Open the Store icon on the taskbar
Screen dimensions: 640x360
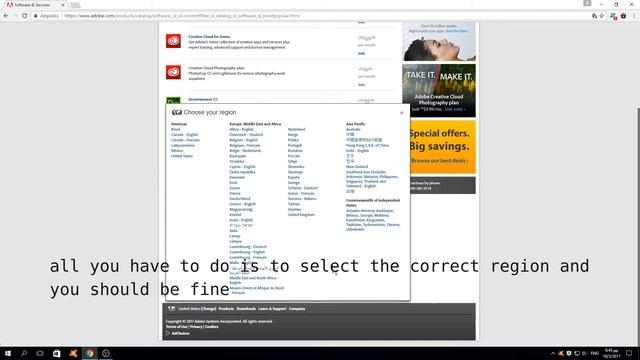click(56, 353)
